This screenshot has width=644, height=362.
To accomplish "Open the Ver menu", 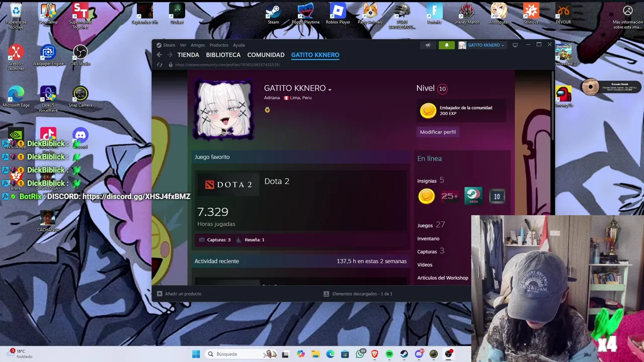I will click(183, 45).
